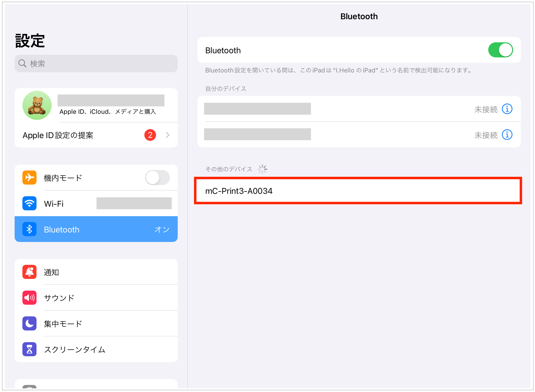
Task: Click the hourglass Screen Time icon
Action: pyautogui.click(x=29, y=349)
